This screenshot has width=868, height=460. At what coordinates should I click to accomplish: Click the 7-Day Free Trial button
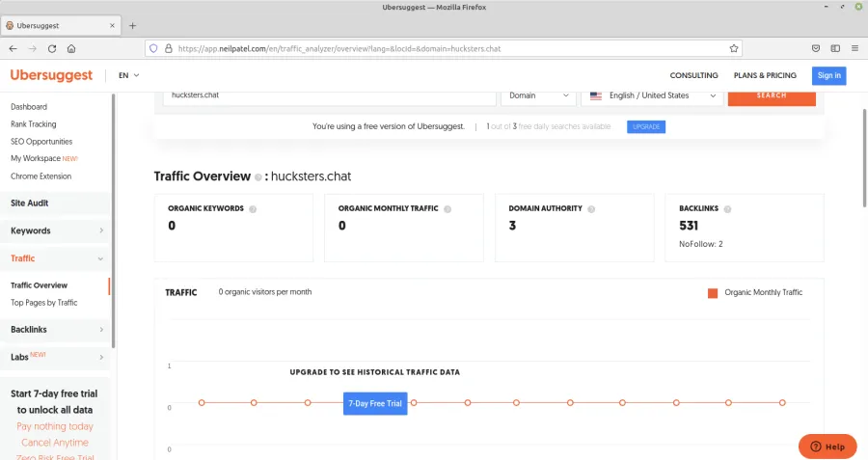(x=375, y=403)
